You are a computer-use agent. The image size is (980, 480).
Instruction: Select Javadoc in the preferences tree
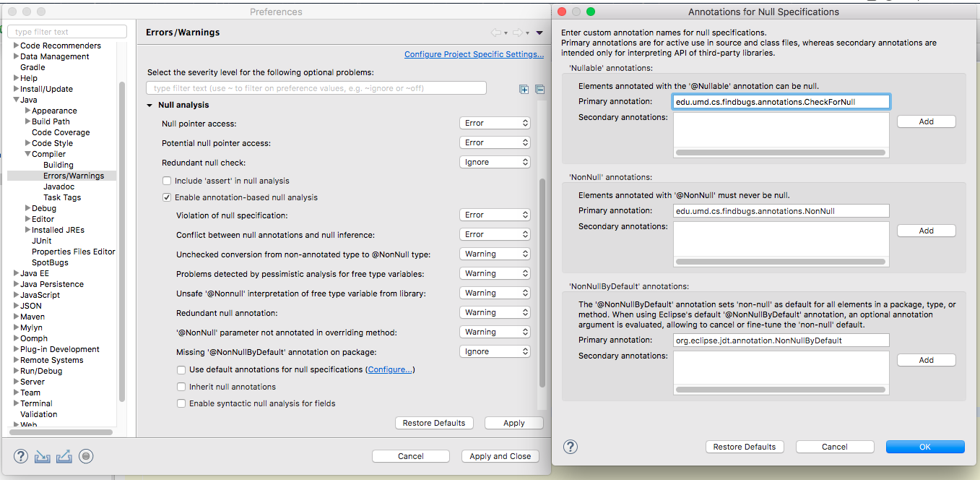(x=58, y=187)
